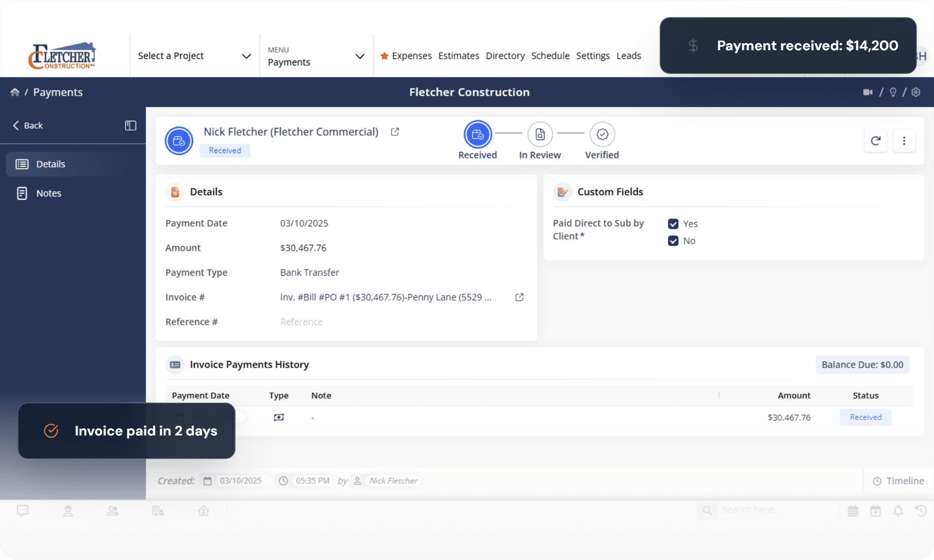Click the payment avatar icon beside Nick Fletcher
Screen dimensions: 934x560
179,141
